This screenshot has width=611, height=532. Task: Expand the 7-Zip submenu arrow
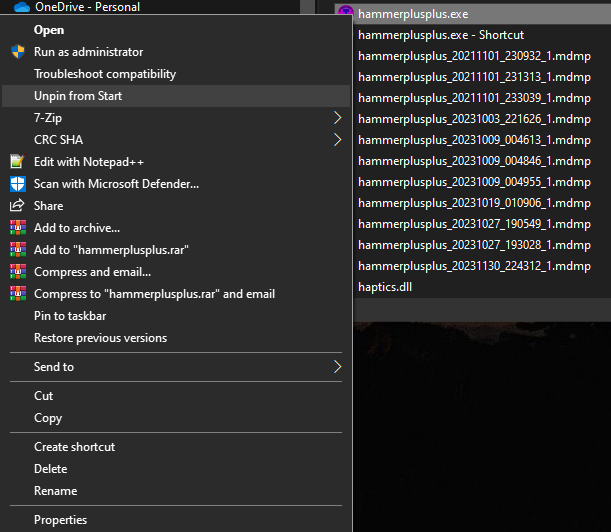(337, 118)
